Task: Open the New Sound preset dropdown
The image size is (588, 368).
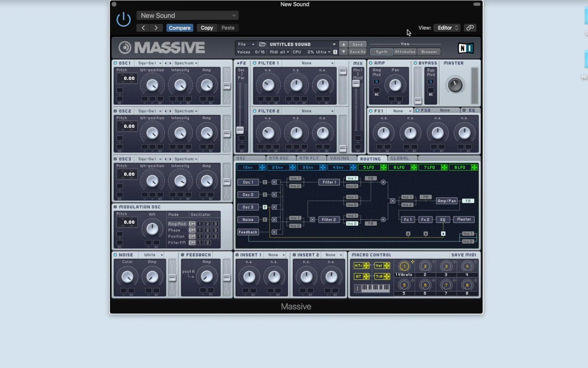Action: [x=188, y=15]
